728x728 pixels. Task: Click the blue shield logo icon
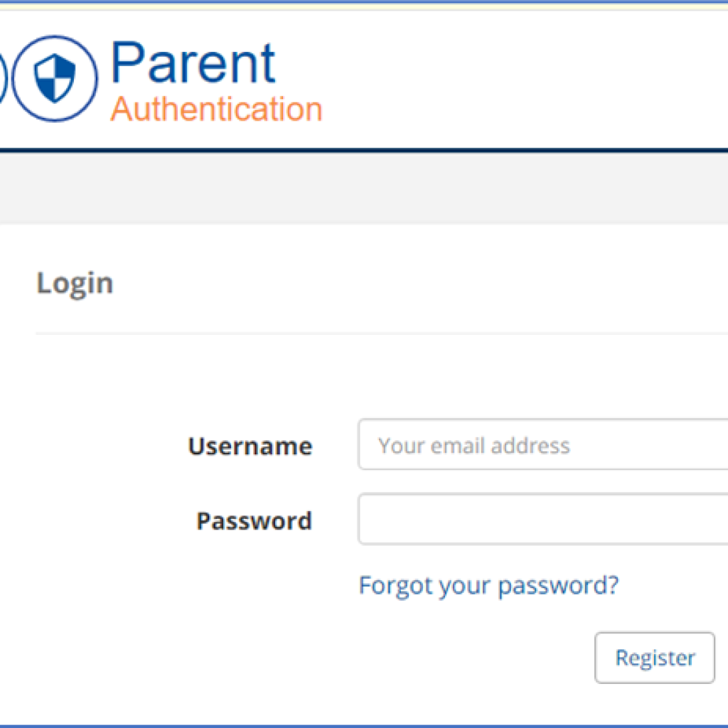pos(55,78)
